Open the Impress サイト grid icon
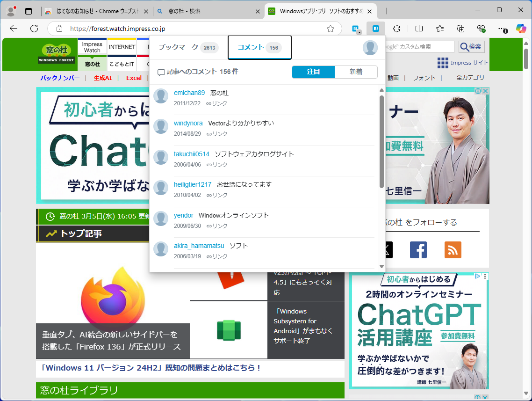532x401 pixels. [x=442, y=62]
